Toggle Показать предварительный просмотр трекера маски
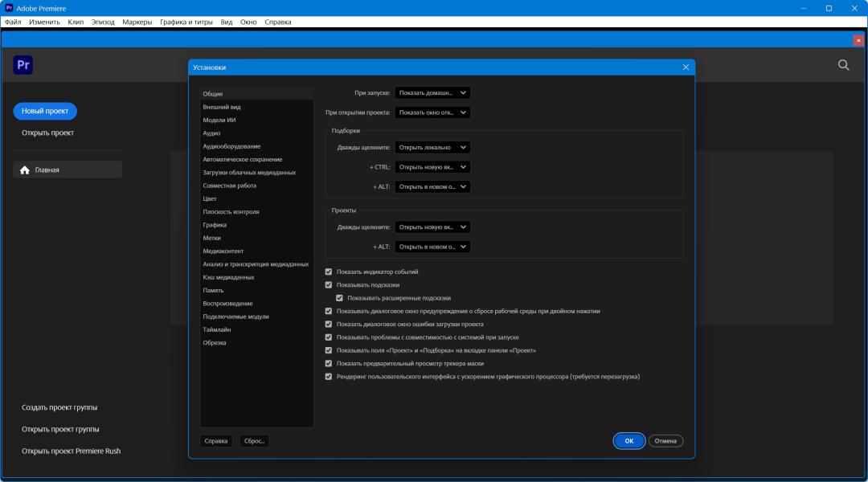This screenshot has height=482, width=868. 328,364
